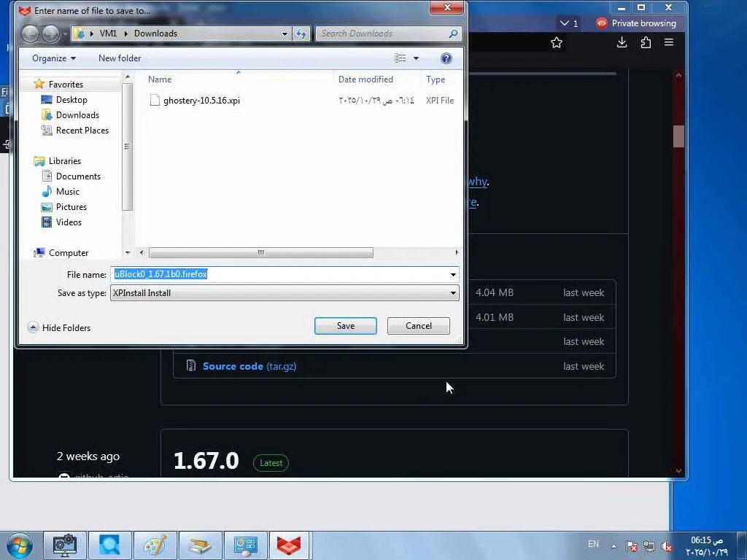
Task: Click the Action Center flag tray icon
Action: [632, 546]
